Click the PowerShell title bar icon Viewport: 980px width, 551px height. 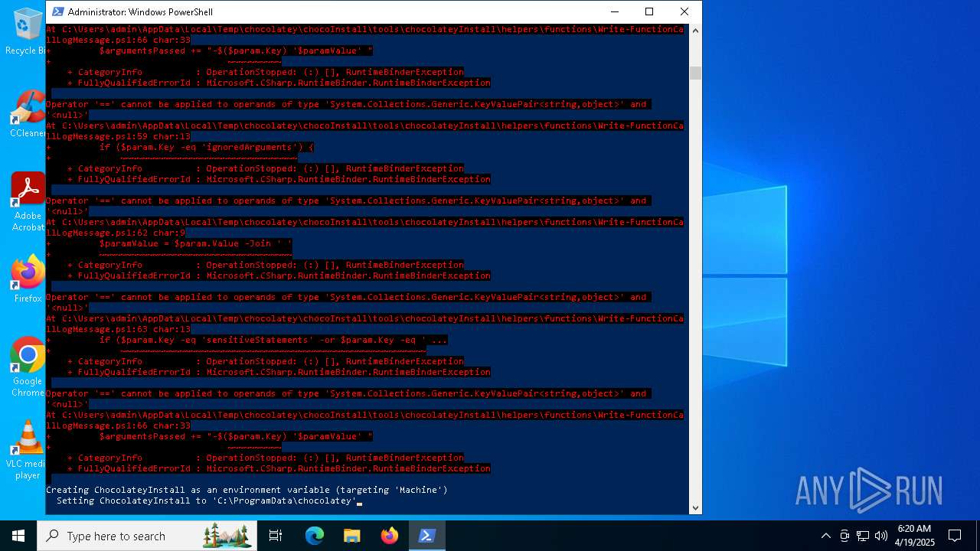[x=57, y=11]
